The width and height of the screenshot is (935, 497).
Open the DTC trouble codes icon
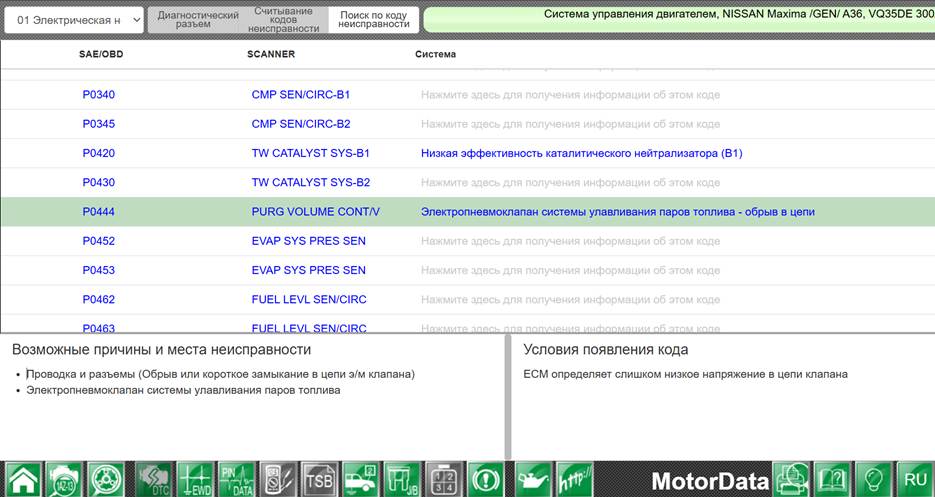pos(154,479)
